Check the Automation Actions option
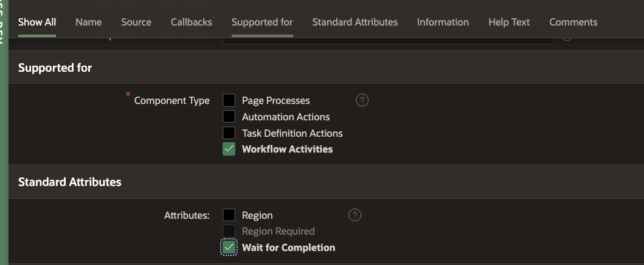 pos(229,117)
